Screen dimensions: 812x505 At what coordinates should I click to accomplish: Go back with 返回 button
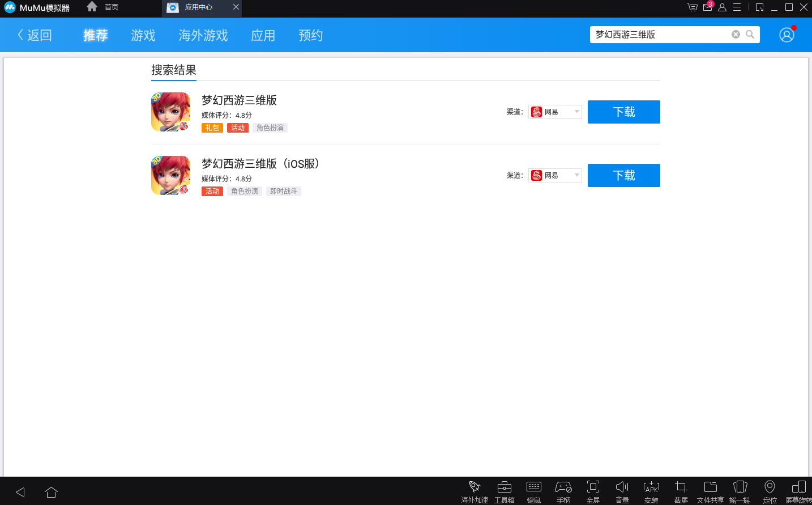point(35,35)
